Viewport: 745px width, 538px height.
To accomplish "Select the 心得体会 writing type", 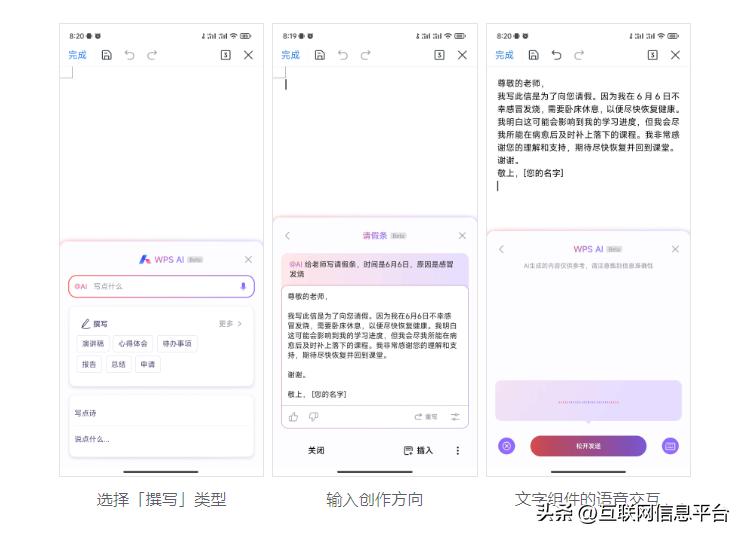I will (133, 344).
